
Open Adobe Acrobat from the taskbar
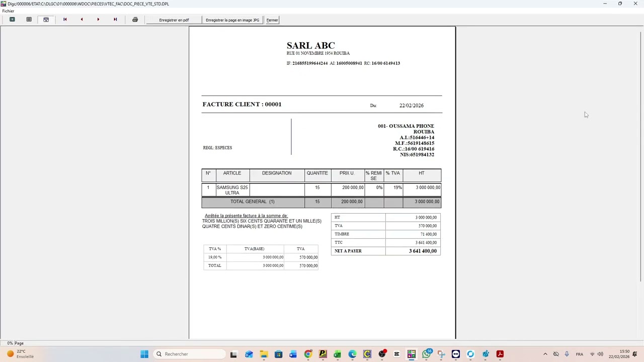pos(500,354)
